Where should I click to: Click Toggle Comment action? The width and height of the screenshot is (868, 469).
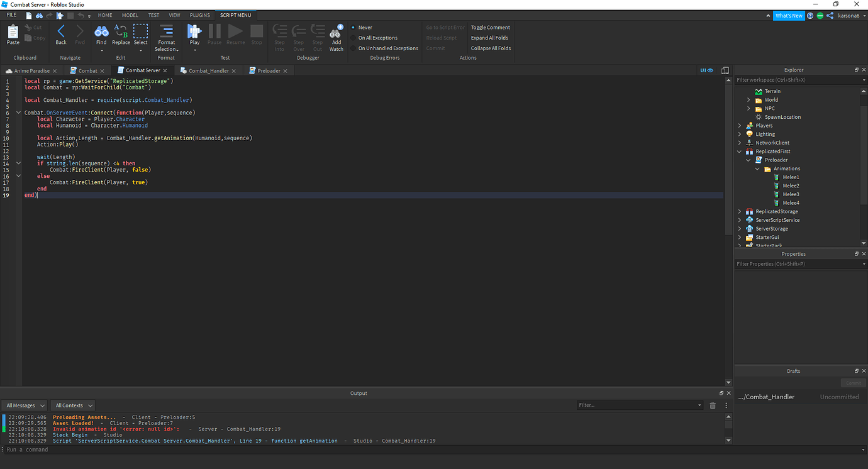click(x=491, y=28)
